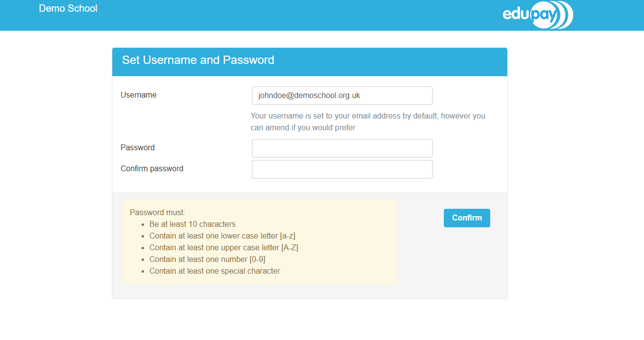Click the Confirm password label

(x=152, y=169)
